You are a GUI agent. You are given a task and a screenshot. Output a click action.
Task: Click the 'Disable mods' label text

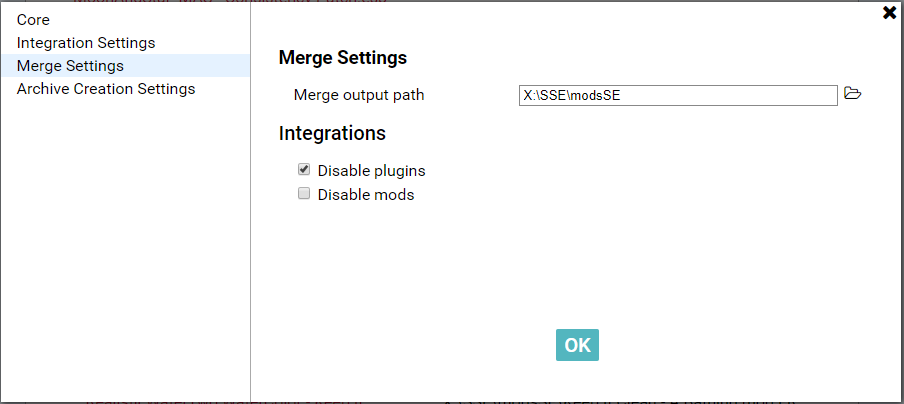click(365, 195)
